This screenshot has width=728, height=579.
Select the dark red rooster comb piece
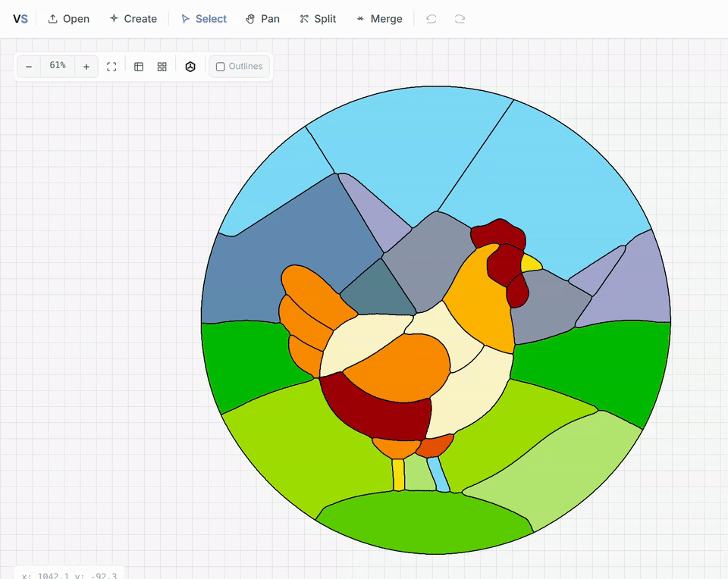coord(499,233)
